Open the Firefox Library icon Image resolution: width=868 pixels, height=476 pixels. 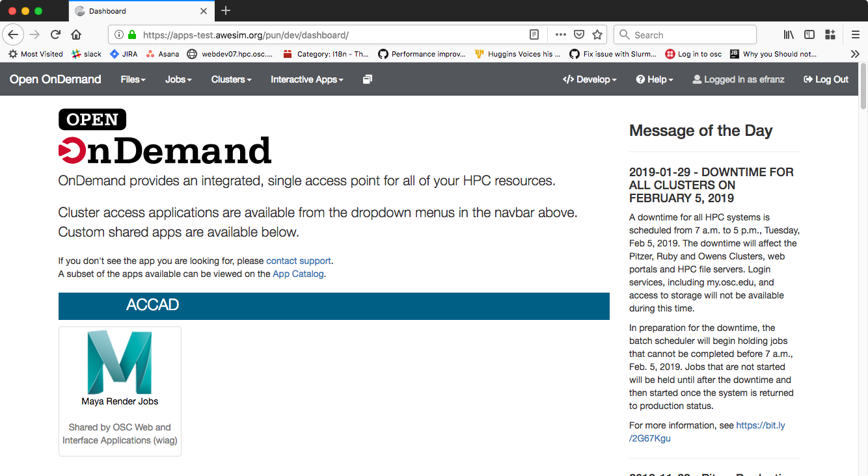tap(789, 34)
